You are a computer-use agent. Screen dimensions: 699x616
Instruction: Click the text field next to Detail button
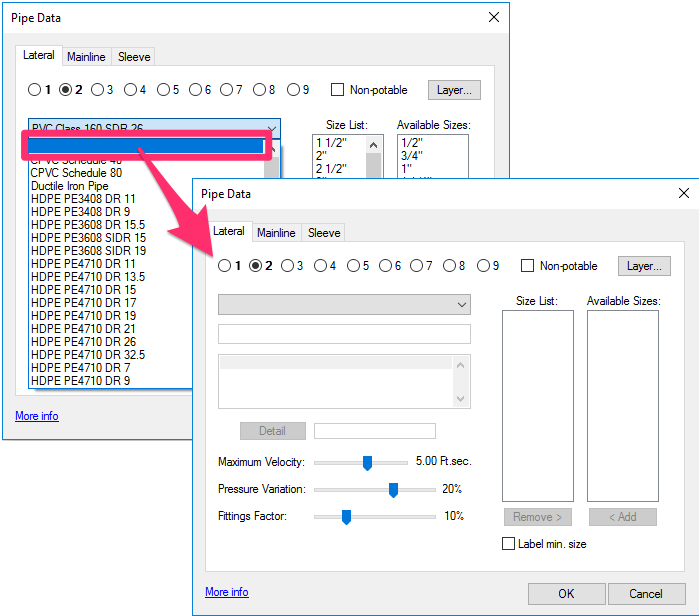375,431
